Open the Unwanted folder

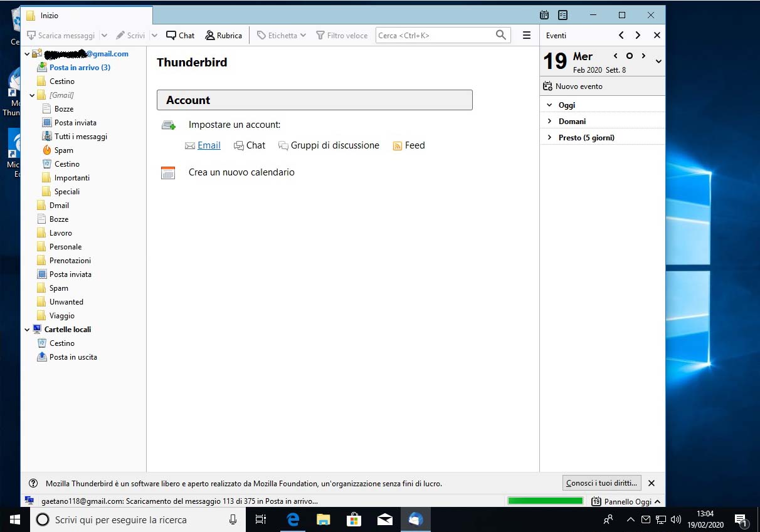coord(66,302)
